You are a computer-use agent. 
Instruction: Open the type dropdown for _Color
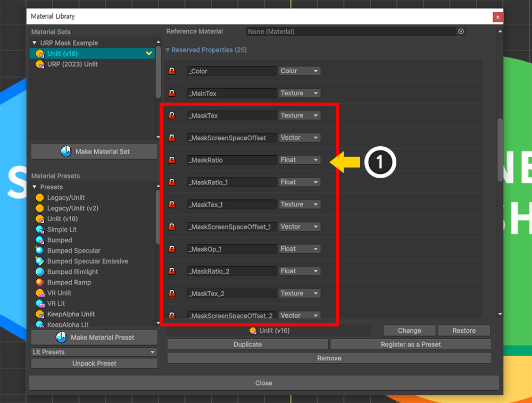[x=300, y=71]
